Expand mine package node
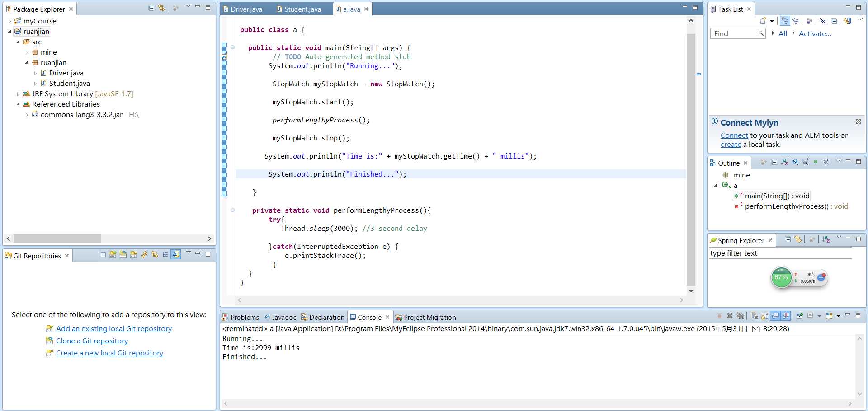The image size is (868, 411). (x=27, y=52)
